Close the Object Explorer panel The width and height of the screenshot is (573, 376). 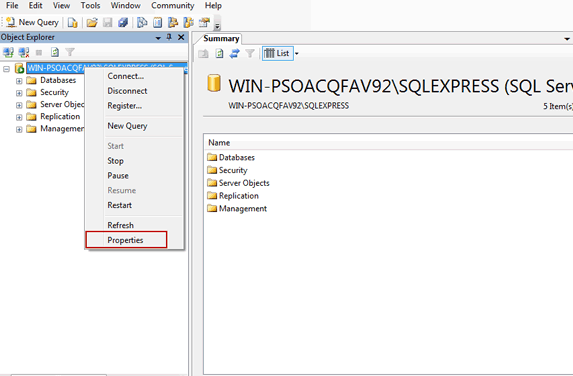pos(181,37)
